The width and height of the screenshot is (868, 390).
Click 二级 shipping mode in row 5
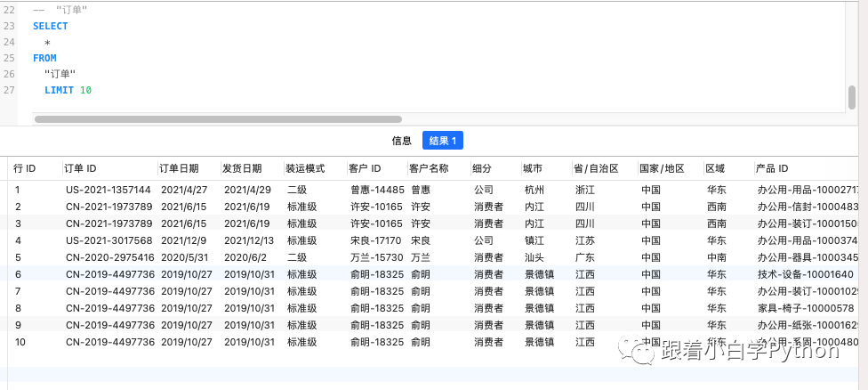297,257
